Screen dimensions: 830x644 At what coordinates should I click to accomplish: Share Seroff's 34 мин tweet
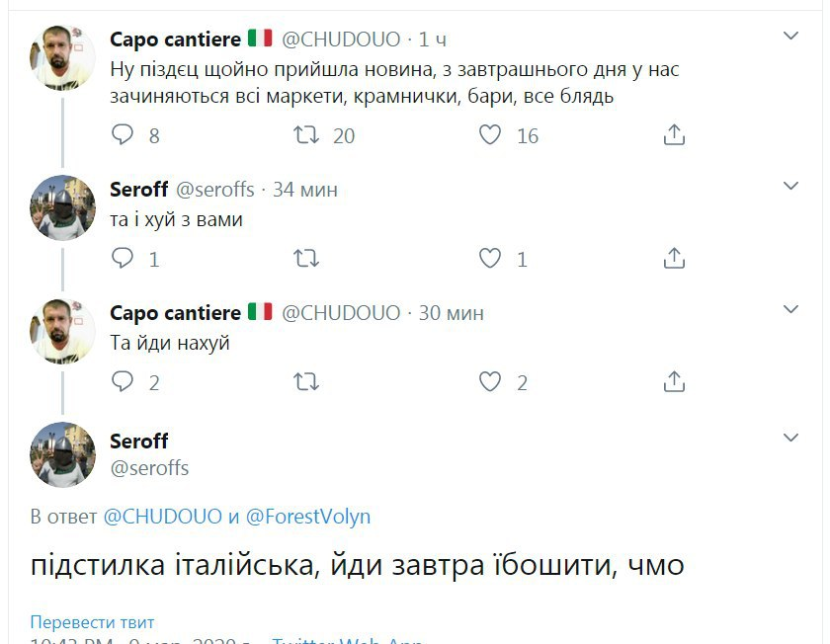click(x=674, y=259)
